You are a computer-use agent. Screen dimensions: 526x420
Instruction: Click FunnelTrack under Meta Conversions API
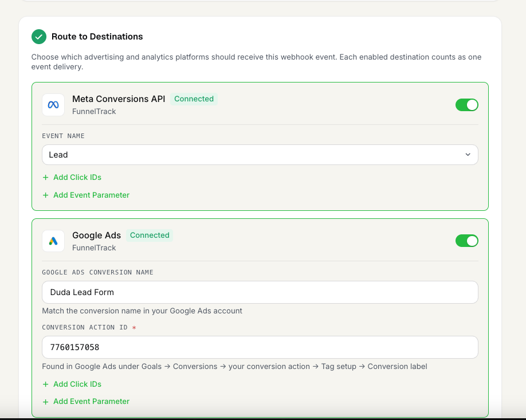click(94, 111)
